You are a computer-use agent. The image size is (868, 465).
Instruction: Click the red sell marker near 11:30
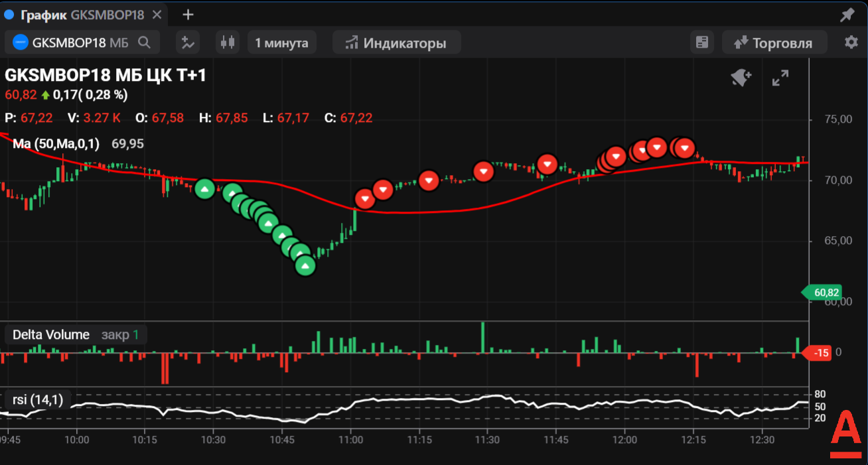484,172
